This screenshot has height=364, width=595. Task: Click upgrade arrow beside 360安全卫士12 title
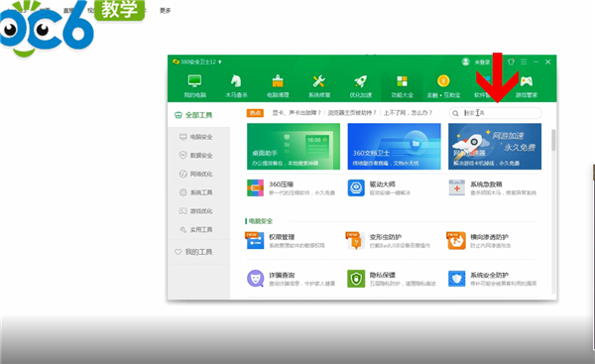(x=220, y=61)
